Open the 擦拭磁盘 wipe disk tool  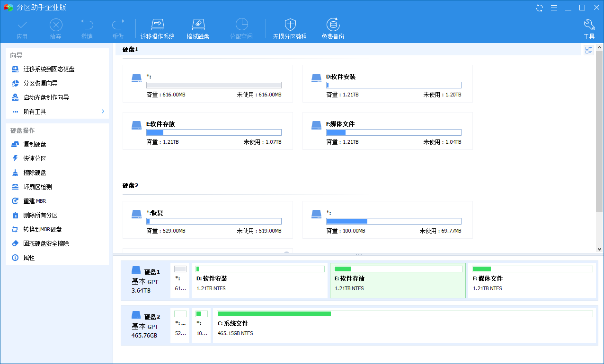(x=198, y=29)
